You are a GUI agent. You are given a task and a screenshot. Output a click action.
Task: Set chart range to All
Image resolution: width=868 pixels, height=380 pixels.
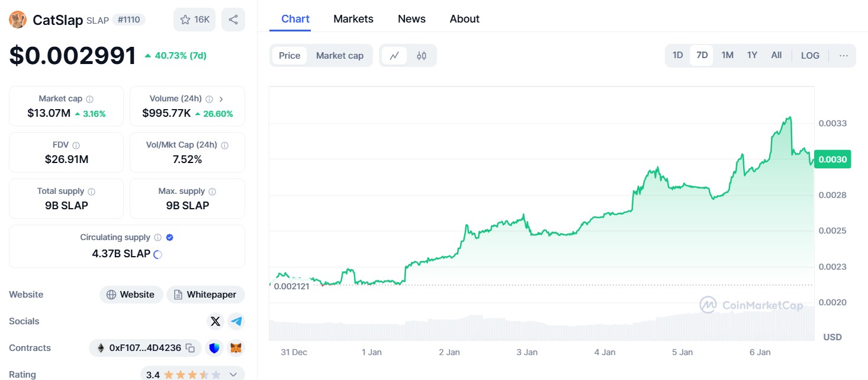(x=776, y=55)
